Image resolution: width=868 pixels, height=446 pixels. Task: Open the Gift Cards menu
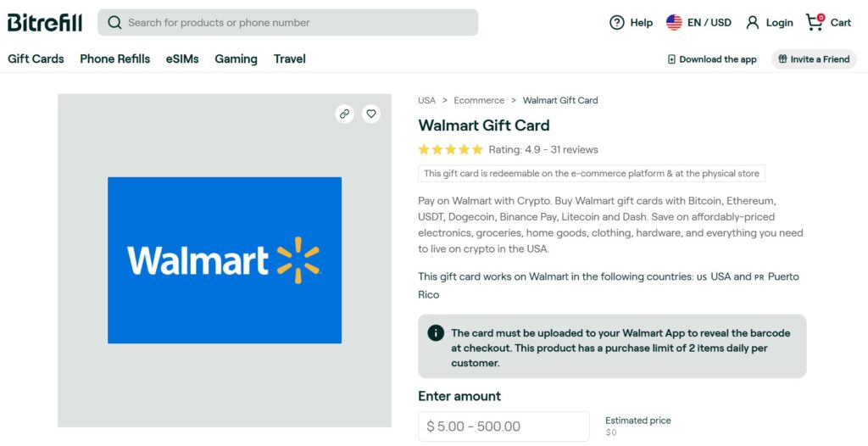coord(36,59)
